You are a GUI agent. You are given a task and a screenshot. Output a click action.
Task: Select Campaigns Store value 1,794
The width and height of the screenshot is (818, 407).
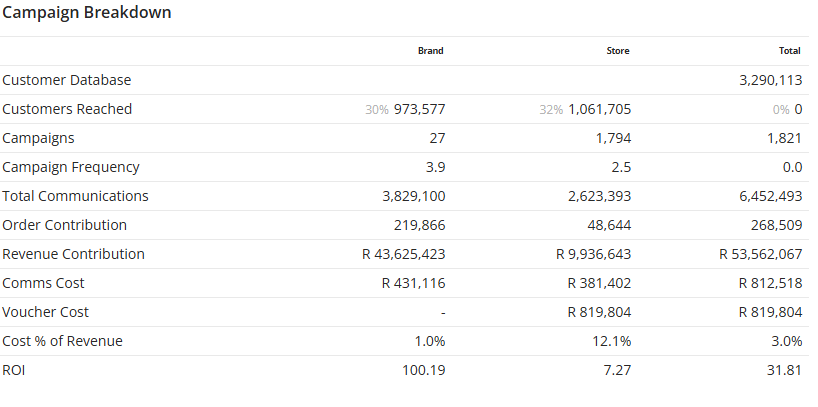pyautogui.click(x=614, y=138)
